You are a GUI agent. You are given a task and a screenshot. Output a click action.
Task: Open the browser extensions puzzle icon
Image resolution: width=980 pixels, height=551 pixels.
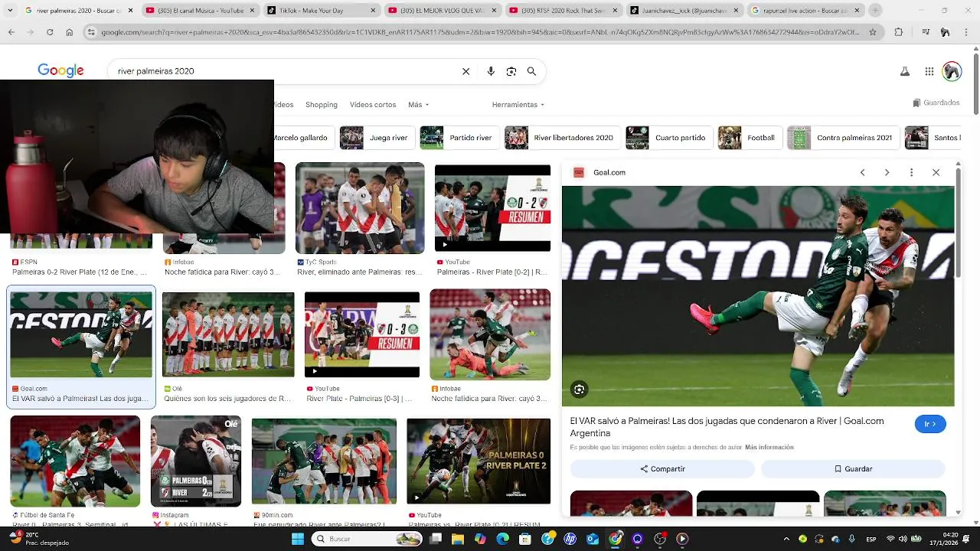tap(899, 32)
